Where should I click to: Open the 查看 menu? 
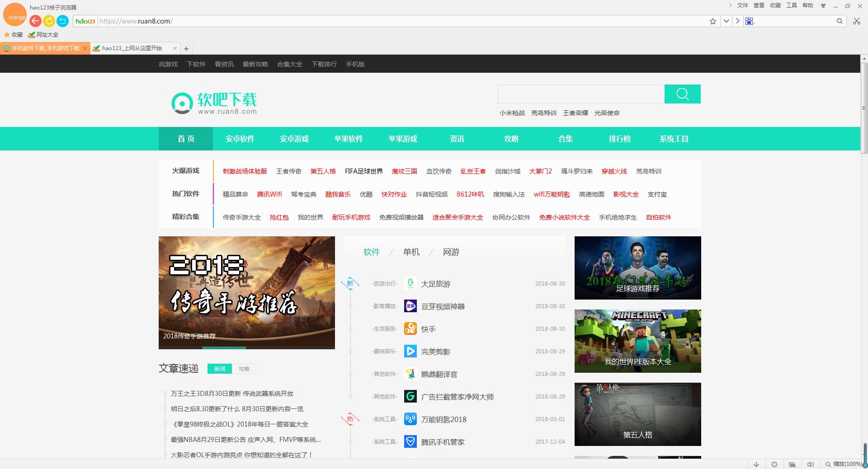click(x=759, y=5)
